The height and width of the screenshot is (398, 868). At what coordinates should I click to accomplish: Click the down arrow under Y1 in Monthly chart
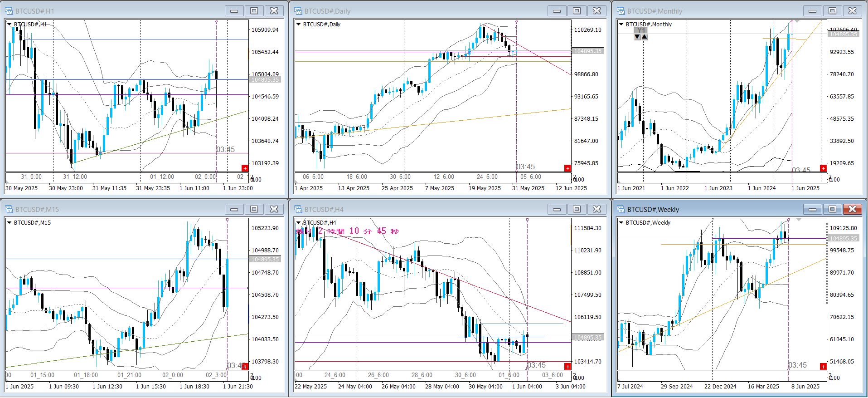pyautogui.click(x=637, y=37)
